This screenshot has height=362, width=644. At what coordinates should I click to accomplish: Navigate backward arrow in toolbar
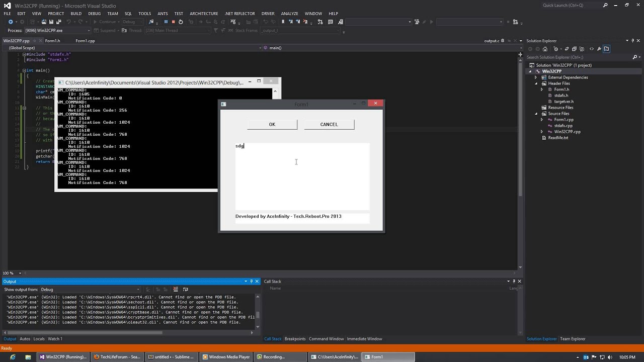11,22
